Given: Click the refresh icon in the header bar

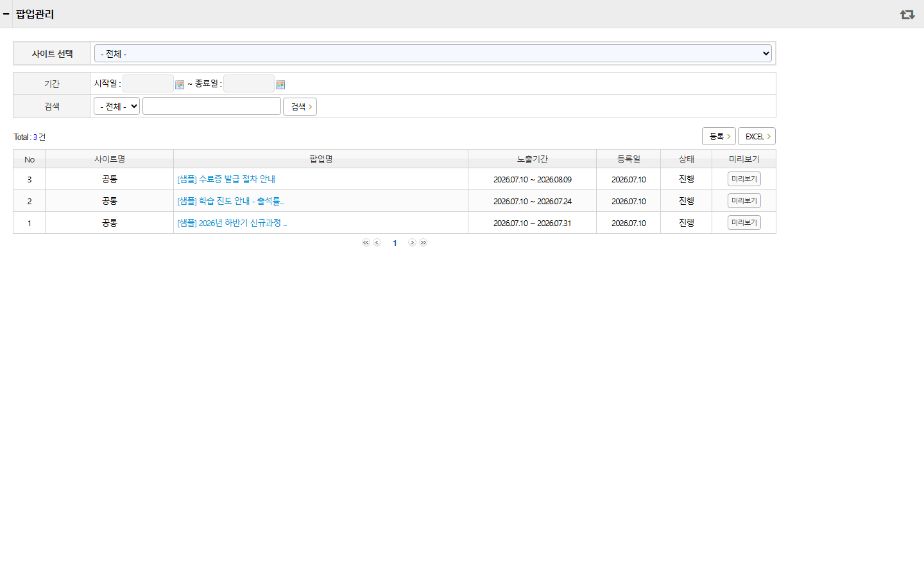Looking at the screenshot, I should (907, 14).
